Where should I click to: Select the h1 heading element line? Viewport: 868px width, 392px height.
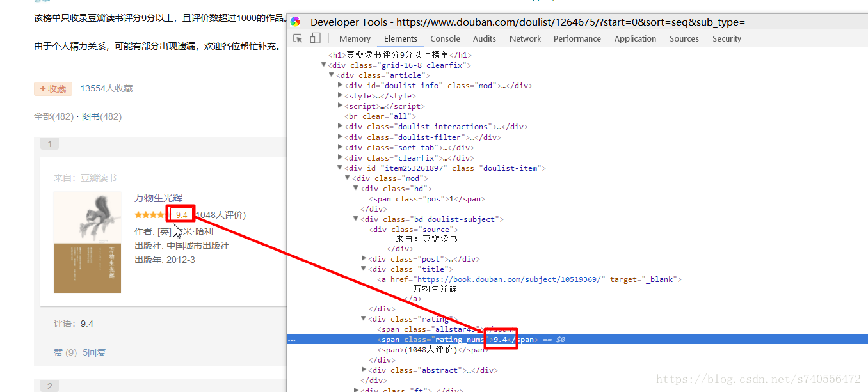click(x=400, y=55)
